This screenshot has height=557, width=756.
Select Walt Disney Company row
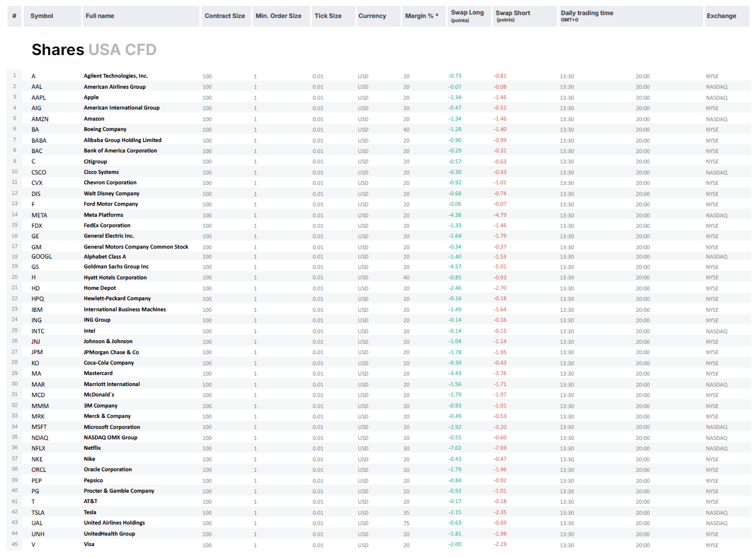[111, 194]
